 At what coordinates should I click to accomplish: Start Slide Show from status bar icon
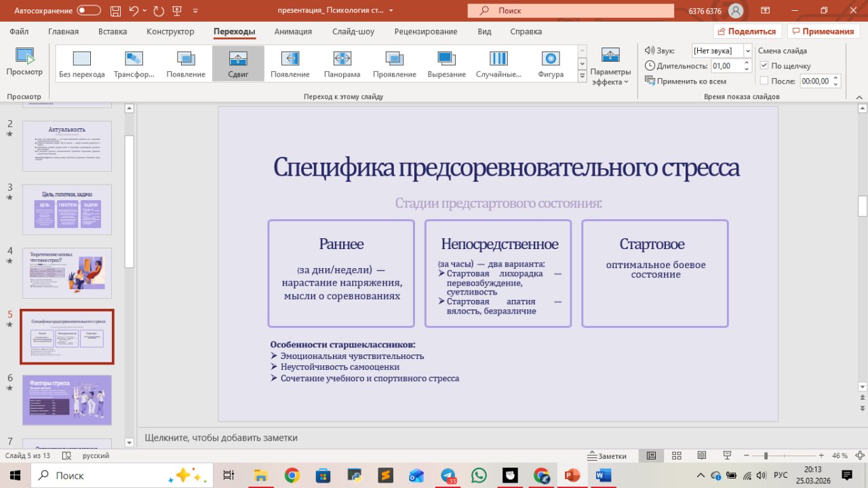coord(726,455)
